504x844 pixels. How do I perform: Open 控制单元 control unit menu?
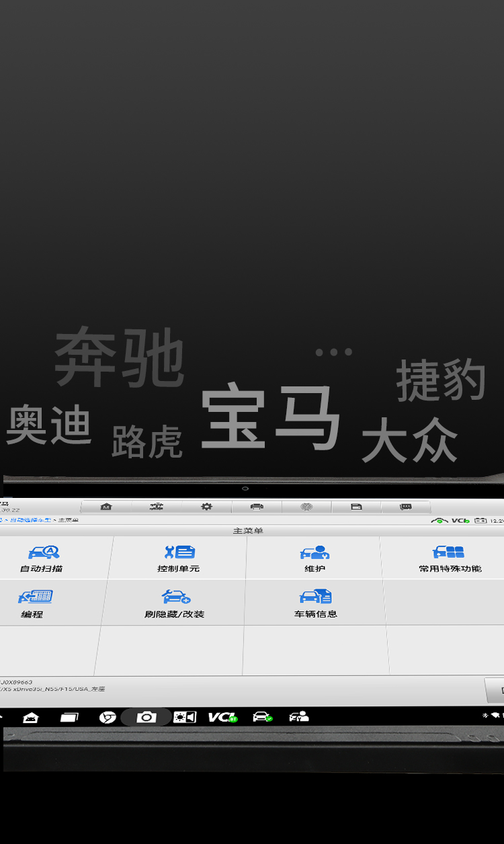[179, 558]
